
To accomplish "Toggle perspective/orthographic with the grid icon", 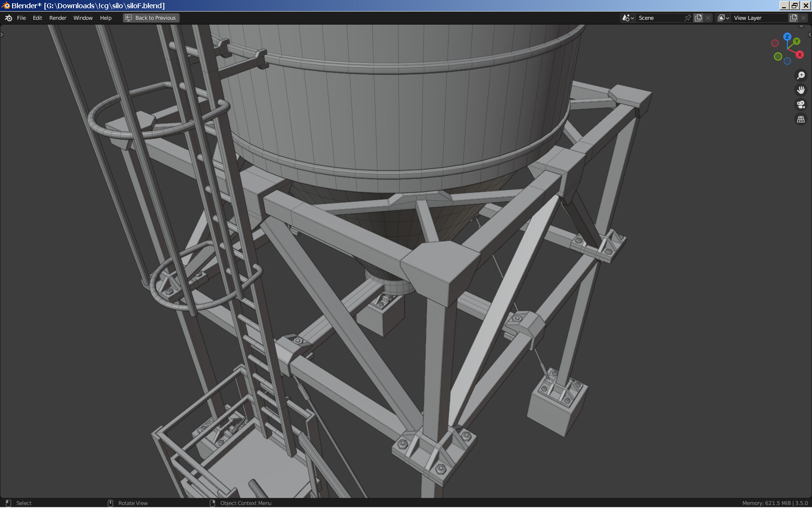I will [x=801, y=119].
